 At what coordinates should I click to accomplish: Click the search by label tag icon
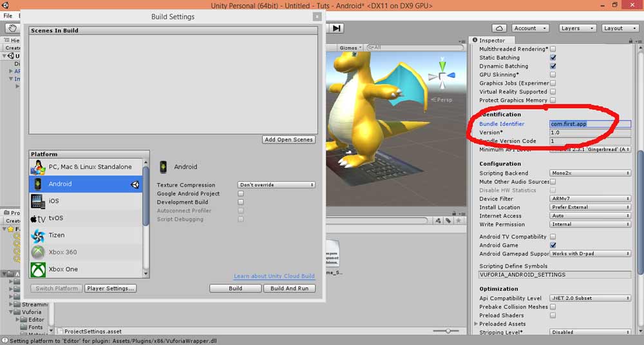[447, 221]
